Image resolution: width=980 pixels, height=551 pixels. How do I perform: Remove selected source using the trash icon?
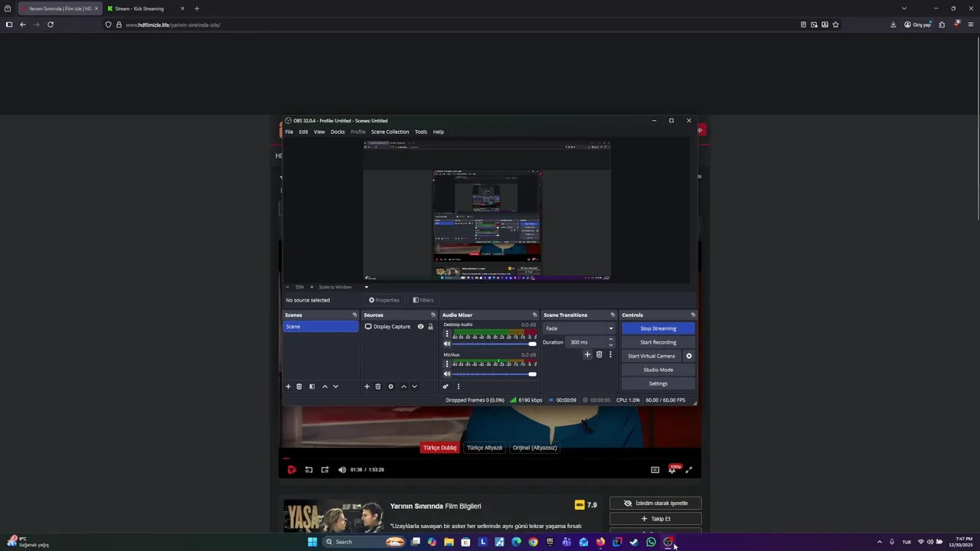377,386
